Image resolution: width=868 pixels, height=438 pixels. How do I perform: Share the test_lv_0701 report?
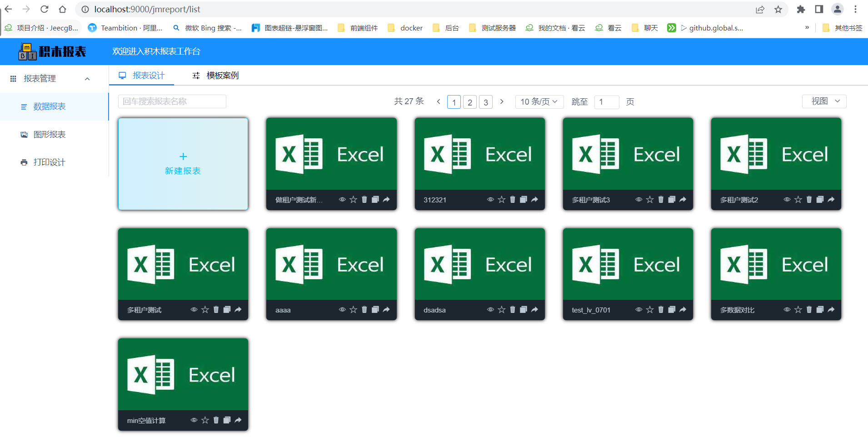tap(683, 310)
